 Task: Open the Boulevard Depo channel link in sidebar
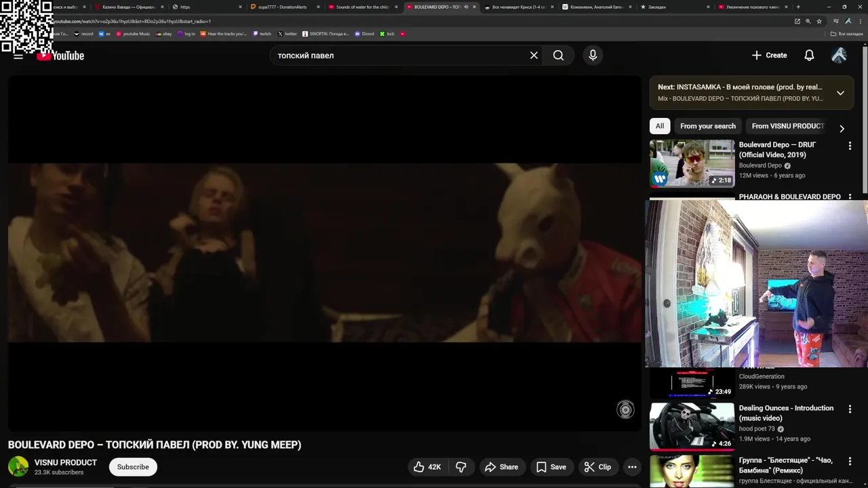[x=760, y=165]
